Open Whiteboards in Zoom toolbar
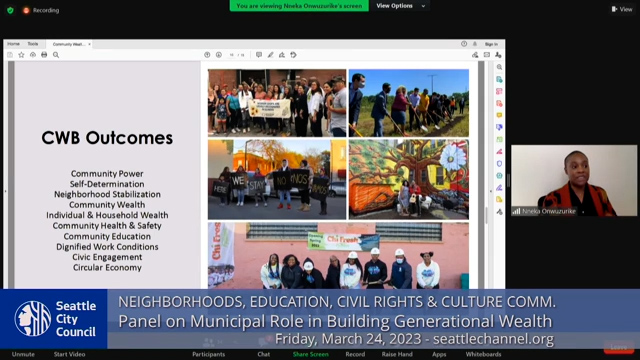This screenshot has width=640, height=360. (483, 354)
